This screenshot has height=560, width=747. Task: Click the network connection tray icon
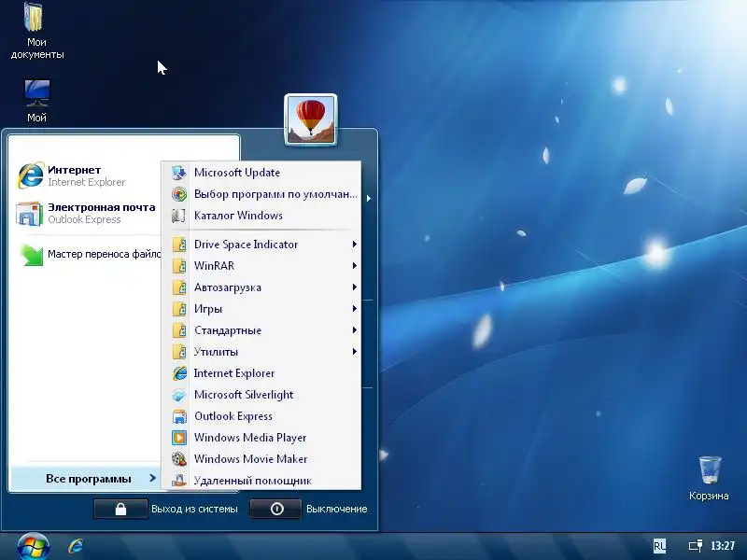696,546
